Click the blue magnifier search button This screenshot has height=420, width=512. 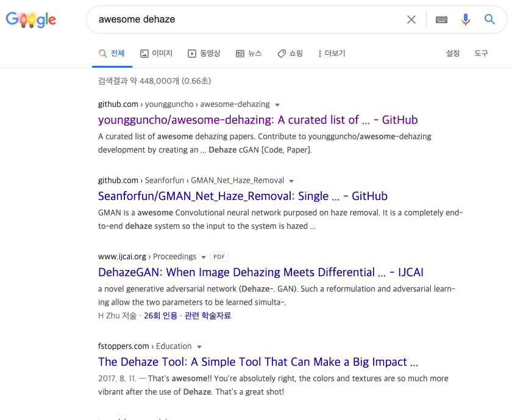click(x=489, y=20)
